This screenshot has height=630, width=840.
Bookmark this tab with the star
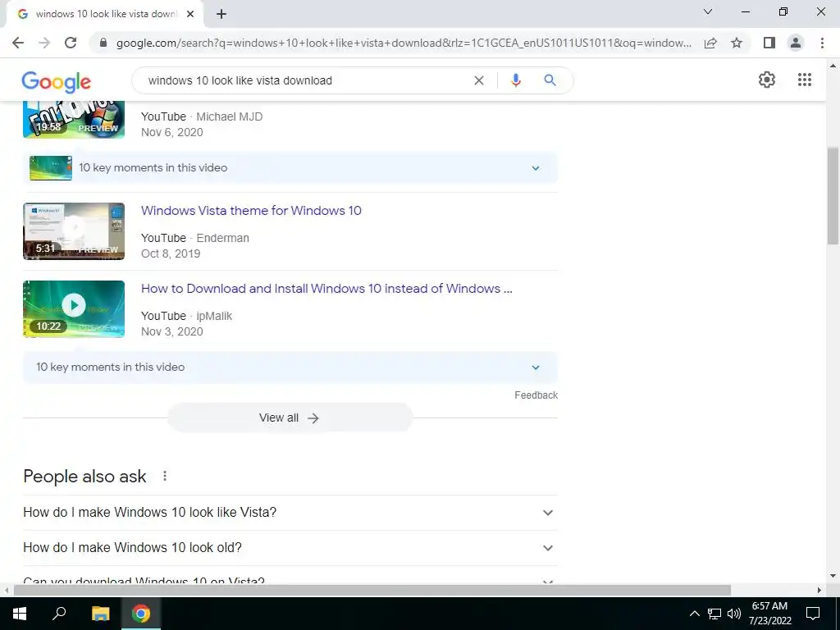coord(737,43)
